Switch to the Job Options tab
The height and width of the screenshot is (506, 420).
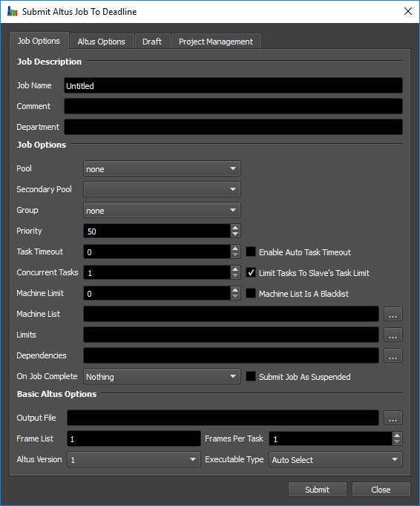coord(39,41)
